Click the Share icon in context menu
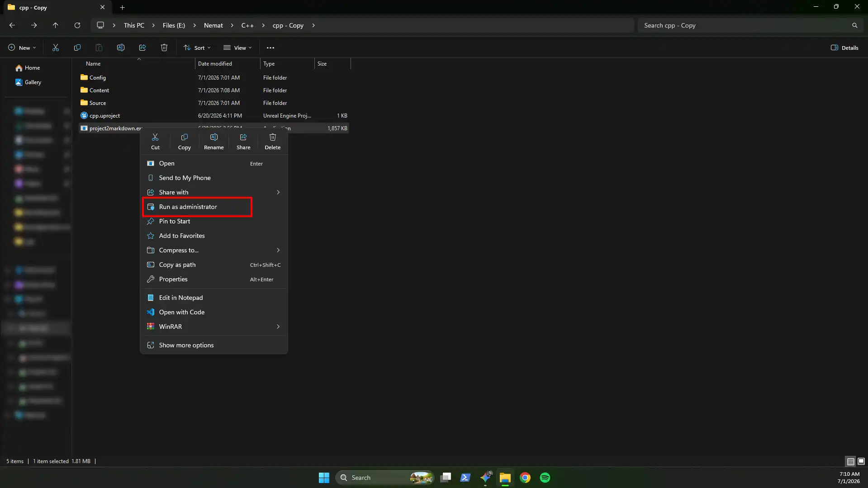The image size is (868, 488). click(243, 141)
